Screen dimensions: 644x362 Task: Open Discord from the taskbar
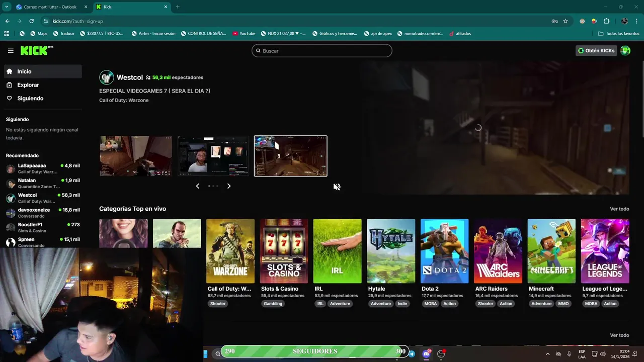(426, 354)
